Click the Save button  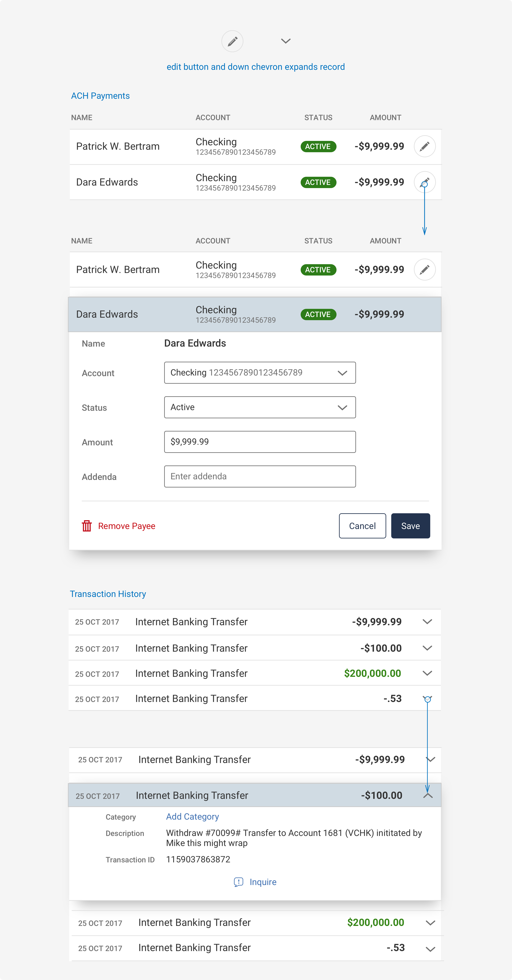pyautogui.click(x=411, y=526)
